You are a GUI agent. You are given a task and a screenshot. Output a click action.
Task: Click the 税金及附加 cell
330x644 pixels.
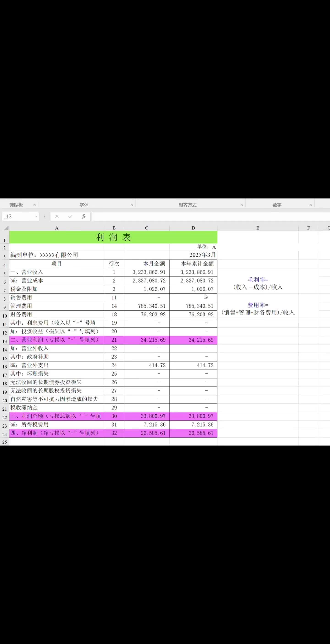pyautogui.click(x=57, y=289)
